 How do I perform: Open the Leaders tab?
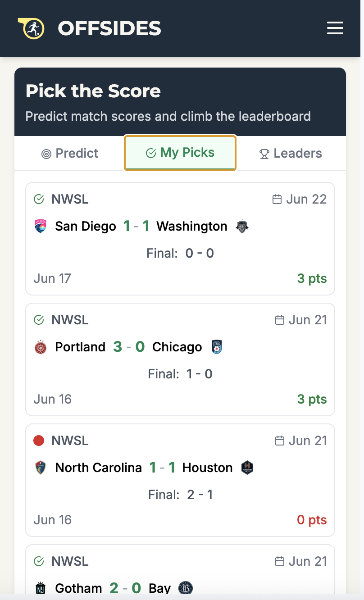coord(291,153)
